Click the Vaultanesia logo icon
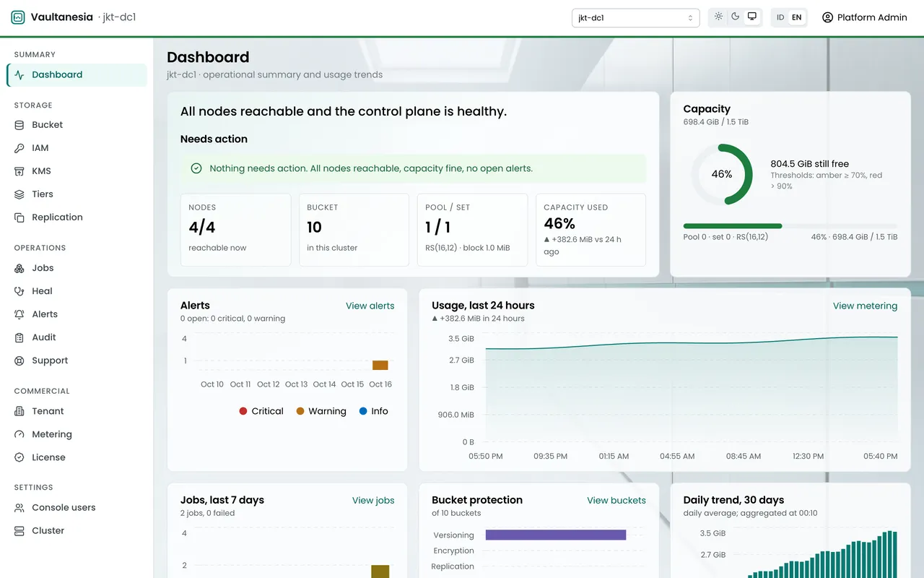The height and width of the screenshot is (578, 924). tap(18, 17)
